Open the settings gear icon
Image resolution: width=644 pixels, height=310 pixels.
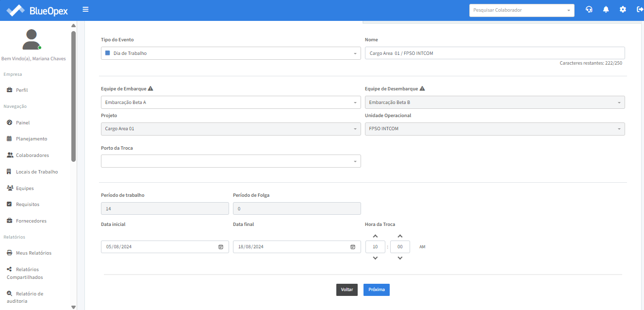click(623, 9)
